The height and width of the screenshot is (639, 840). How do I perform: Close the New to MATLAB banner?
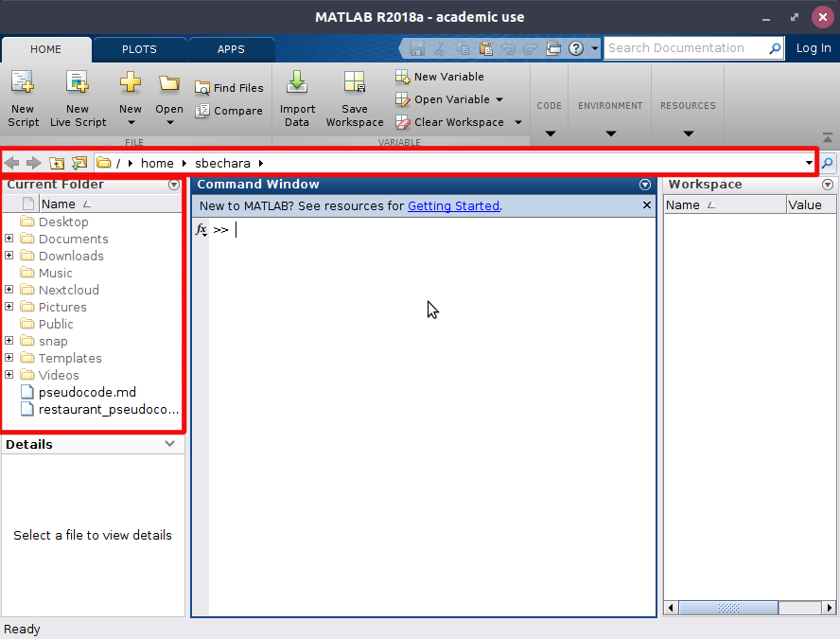647,205
